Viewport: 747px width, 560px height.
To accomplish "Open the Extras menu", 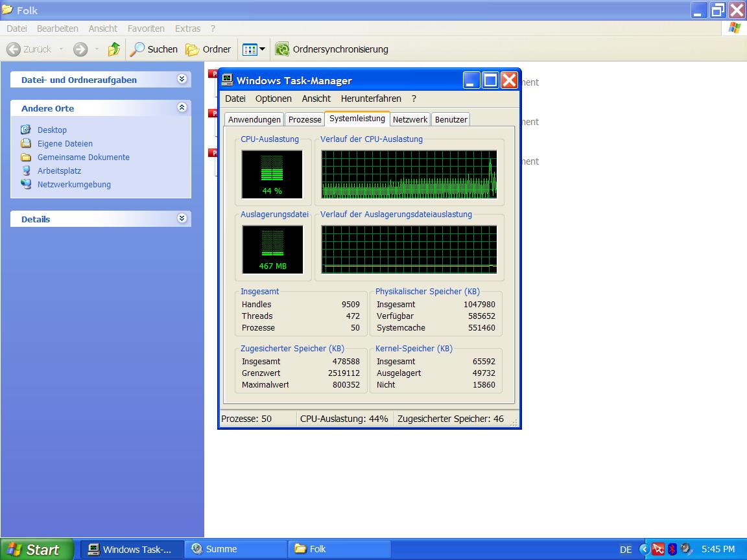I will pos(187,29).
